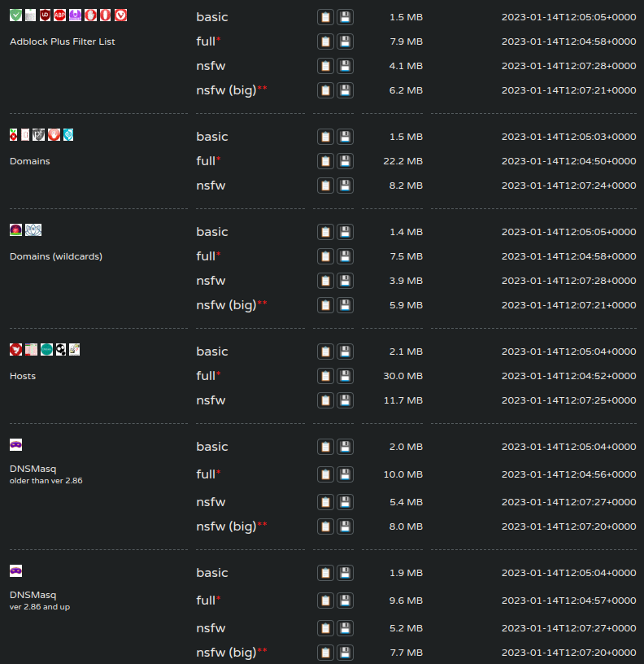Copy the Domains (wildcards) nsfw (big) link
The height and width of the screenshot is (664, 644).
coord(325,305)
